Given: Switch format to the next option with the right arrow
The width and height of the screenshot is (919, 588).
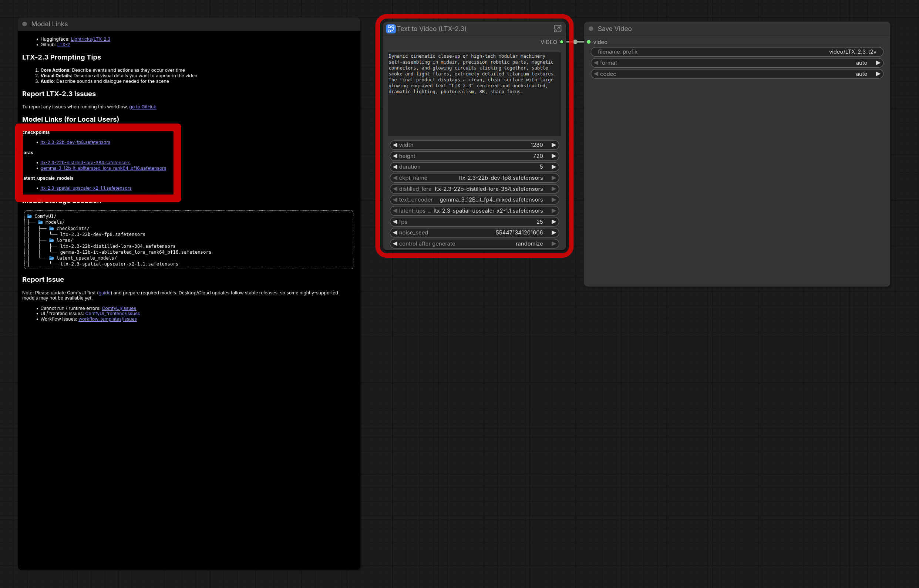Looking at the screenshot, I should click(x=878, y=63).
